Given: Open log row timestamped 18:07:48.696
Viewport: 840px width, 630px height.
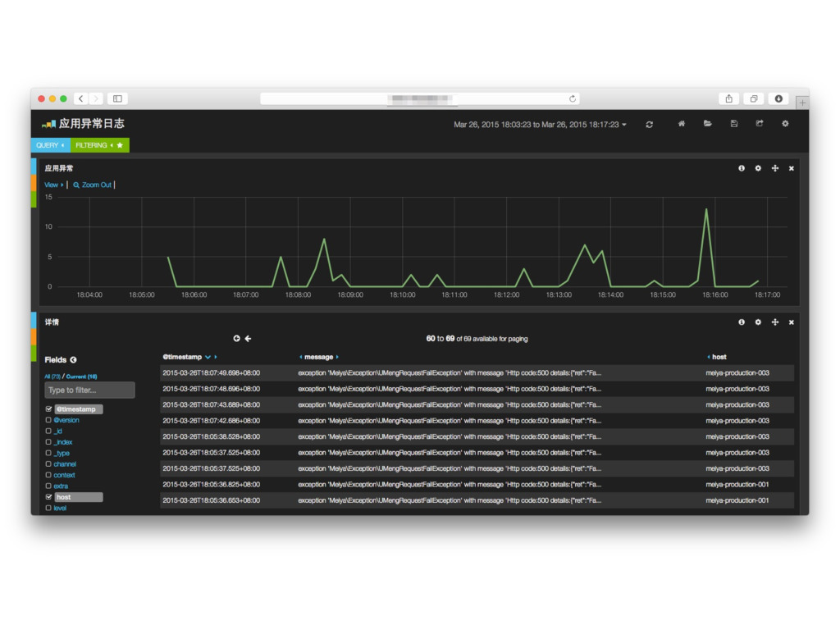Looking at the screenshot, I should click(477, 389).
